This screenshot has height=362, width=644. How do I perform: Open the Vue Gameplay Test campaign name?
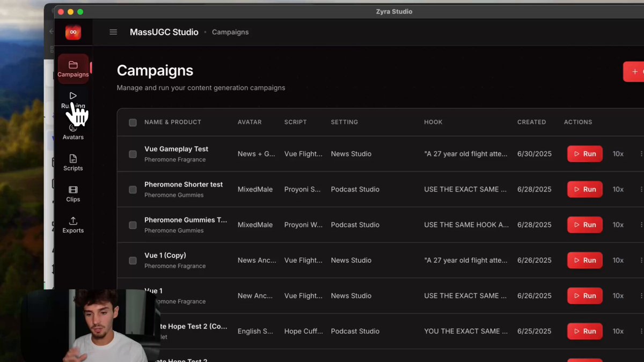click(x=176, y=149)
